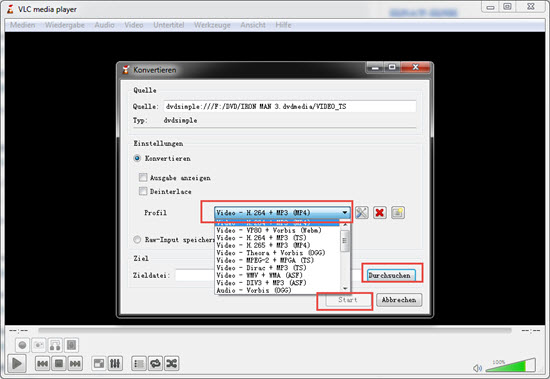Click the Play button in VLC
The height and width of the screenshot is (379, 550).
point(16,363)
